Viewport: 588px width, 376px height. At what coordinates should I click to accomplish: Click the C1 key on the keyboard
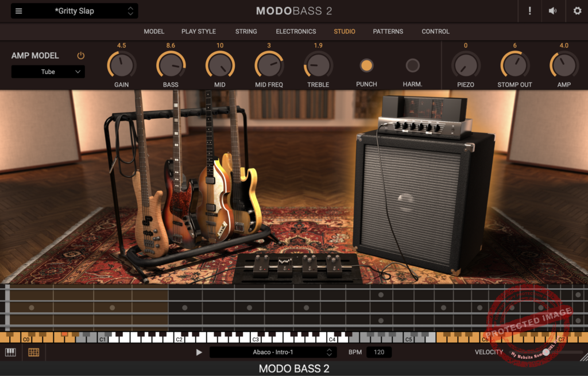click(102, 339)
